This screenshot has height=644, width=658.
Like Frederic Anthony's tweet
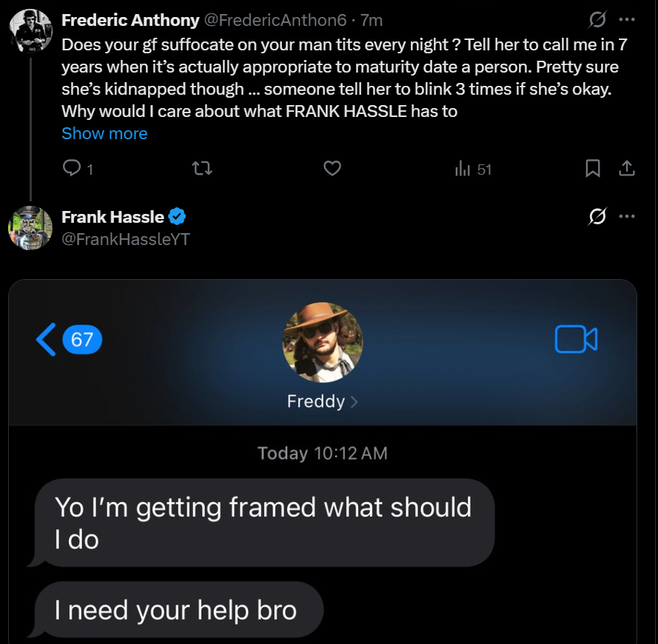click(332, 168)
